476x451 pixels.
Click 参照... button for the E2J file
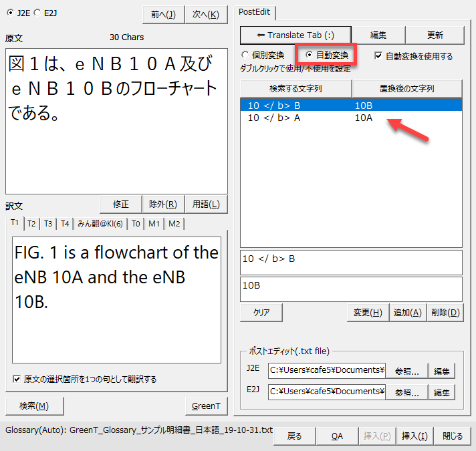tap(407, 392)
